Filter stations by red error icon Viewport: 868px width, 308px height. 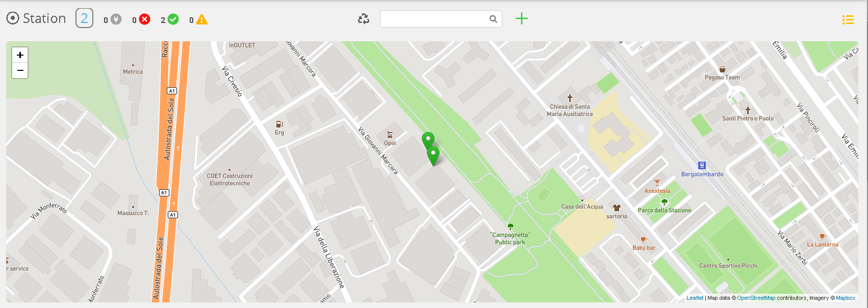(x=145, y=19)
